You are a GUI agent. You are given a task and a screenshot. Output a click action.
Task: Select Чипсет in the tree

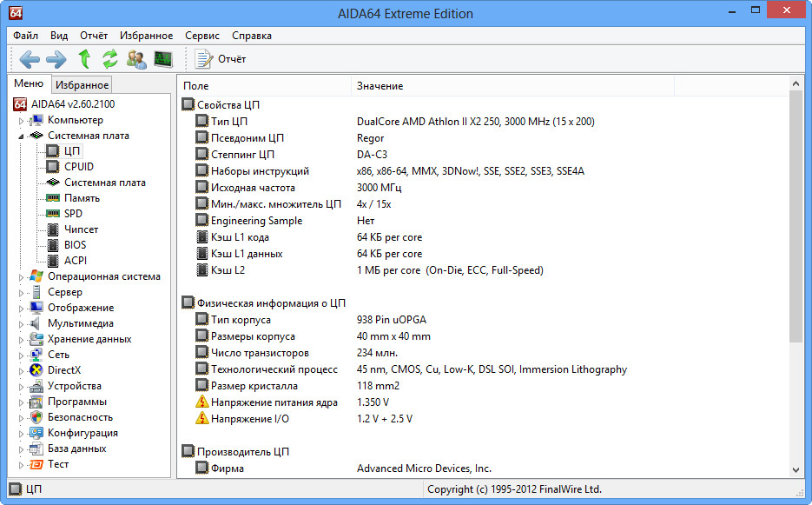click(x=82, y=229)
